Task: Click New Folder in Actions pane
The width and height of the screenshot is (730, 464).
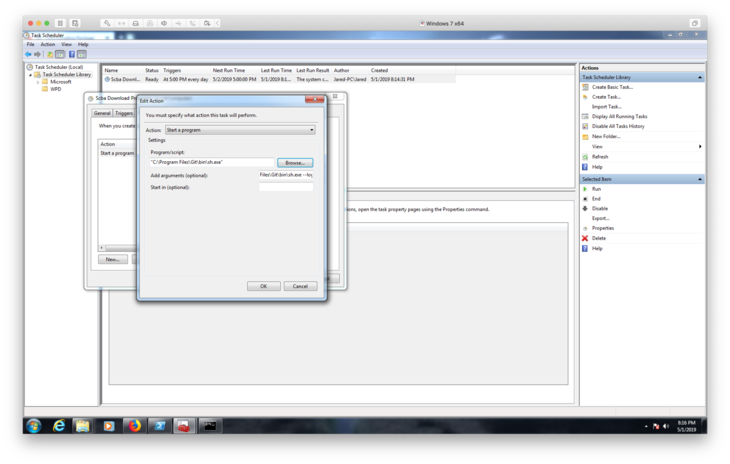Action: coord(606,136)
